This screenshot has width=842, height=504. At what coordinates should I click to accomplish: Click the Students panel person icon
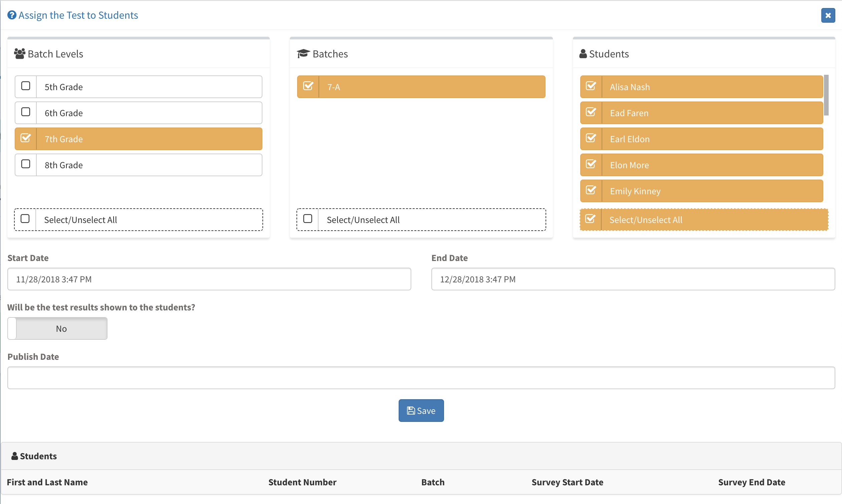583,54
